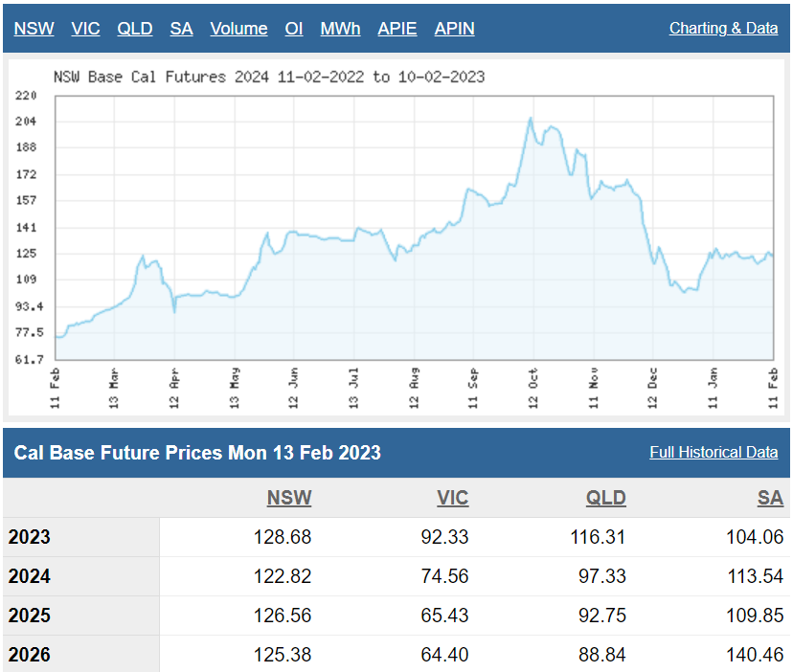This screenshot has width=793, height=672.
Task: Show the SA futures tab
Action: (181, 29)
